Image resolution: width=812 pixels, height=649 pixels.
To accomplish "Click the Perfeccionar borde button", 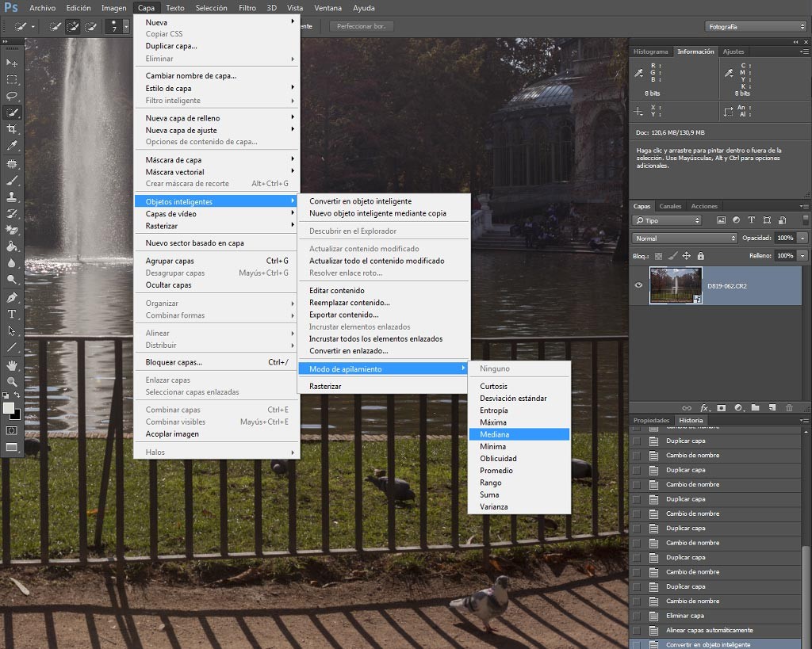I will (x=361, y=26).
